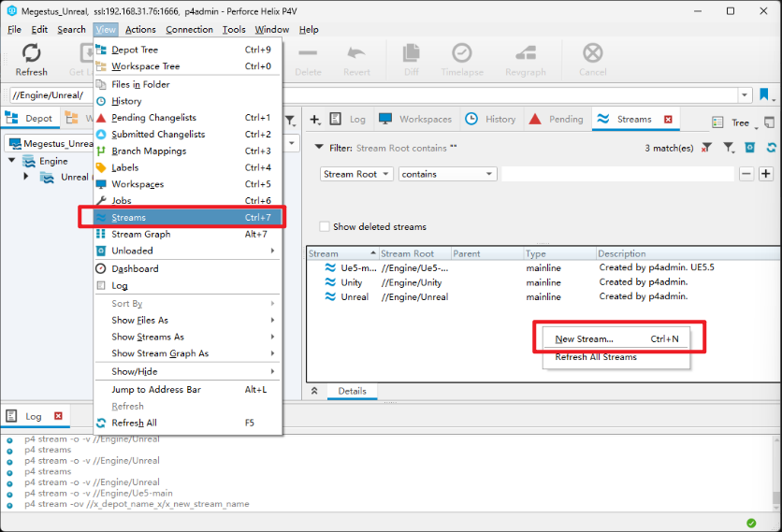
Task: Select the Depot tab in left pane
Action: point(29,118)
